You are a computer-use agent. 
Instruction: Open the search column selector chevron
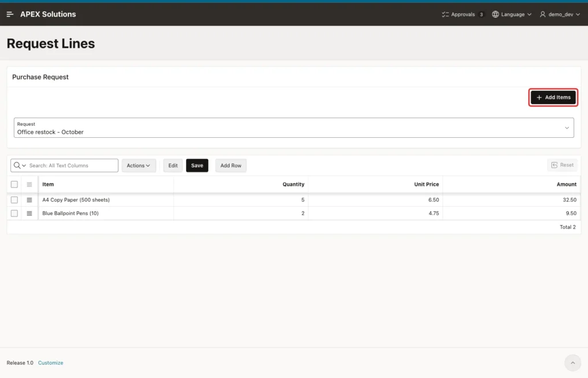(x=24, y=165)
